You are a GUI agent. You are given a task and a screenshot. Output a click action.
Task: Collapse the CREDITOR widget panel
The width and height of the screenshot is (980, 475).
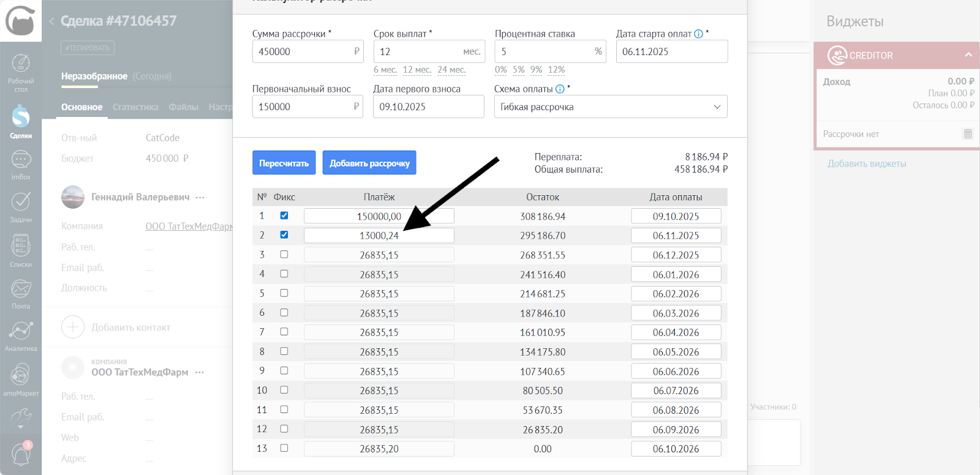(968, 55)
